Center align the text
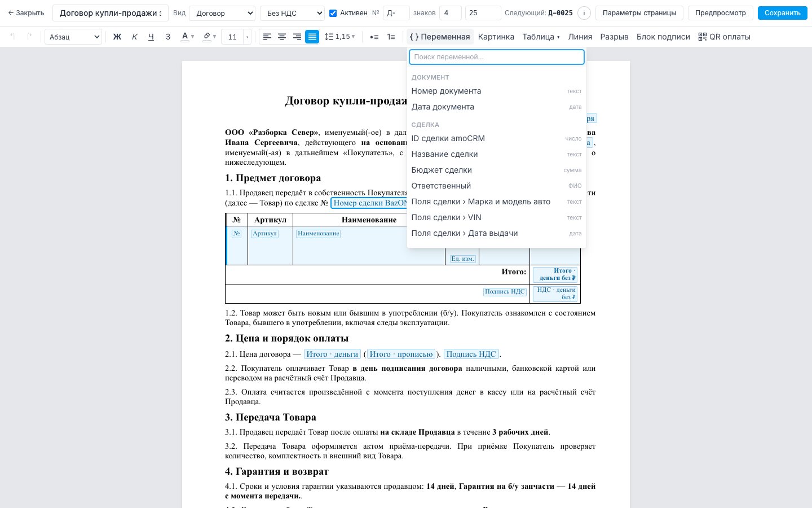 pyautogui.click(x=282, y=37)
